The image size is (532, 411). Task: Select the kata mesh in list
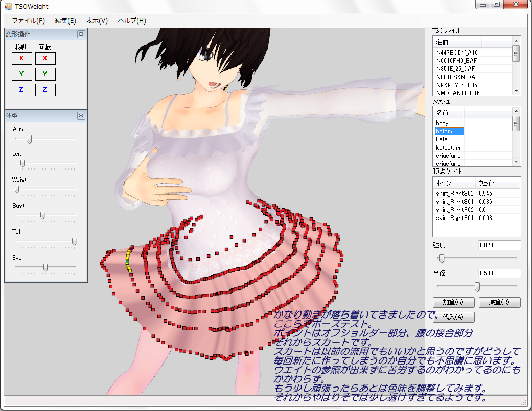(x=442, y=139)
